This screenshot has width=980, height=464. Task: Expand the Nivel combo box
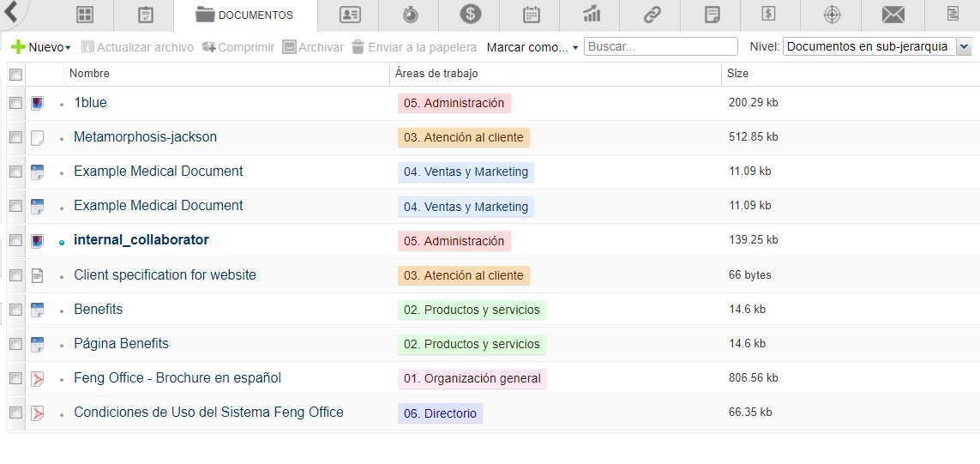click(x=963, y=47)
